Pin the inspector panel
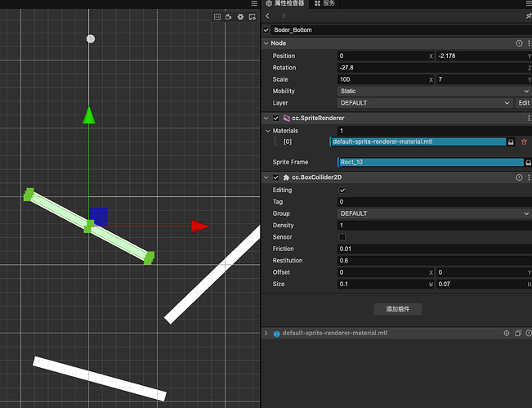Viewport: 532px width, 408px height. pos(529,16)
